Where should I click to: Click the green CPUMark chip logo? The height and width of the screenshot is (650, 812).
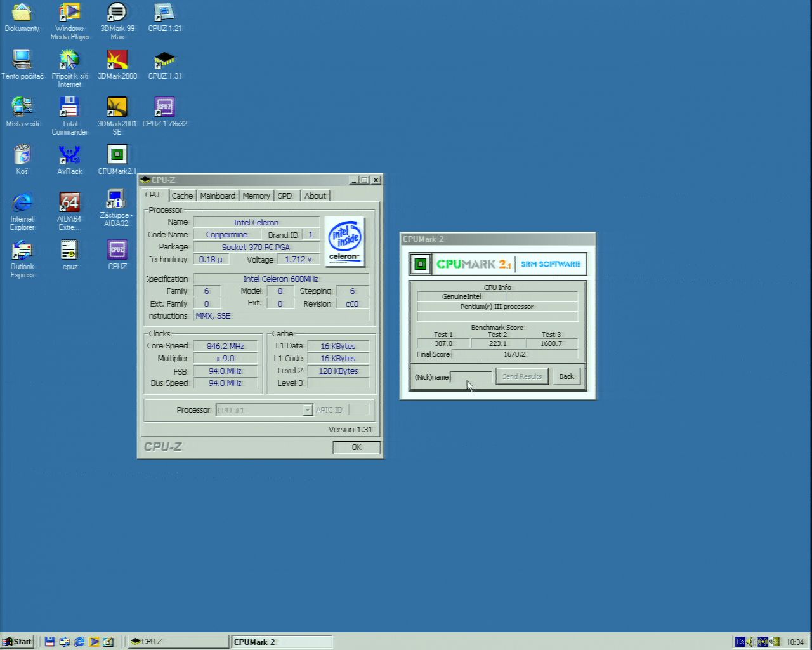coord(419,263)
